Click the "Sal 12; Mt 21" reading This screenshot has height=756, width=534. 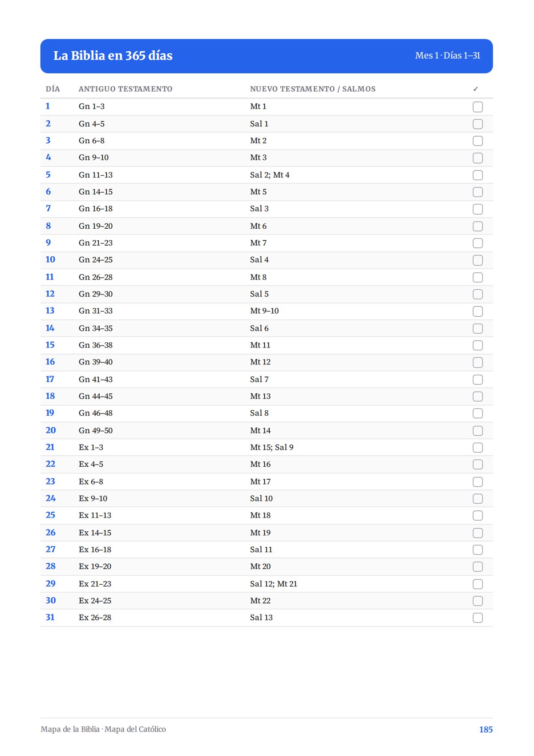pyautogui.click(x=274, y=584)
